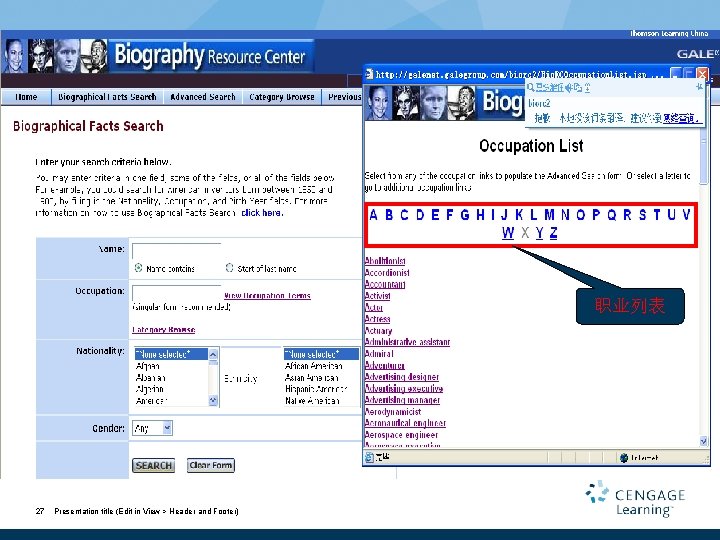Screen dimensions: 720x540
Task: Select the Advertising executive occupation link
Action: pyautogui.click(x=404, y=388)
